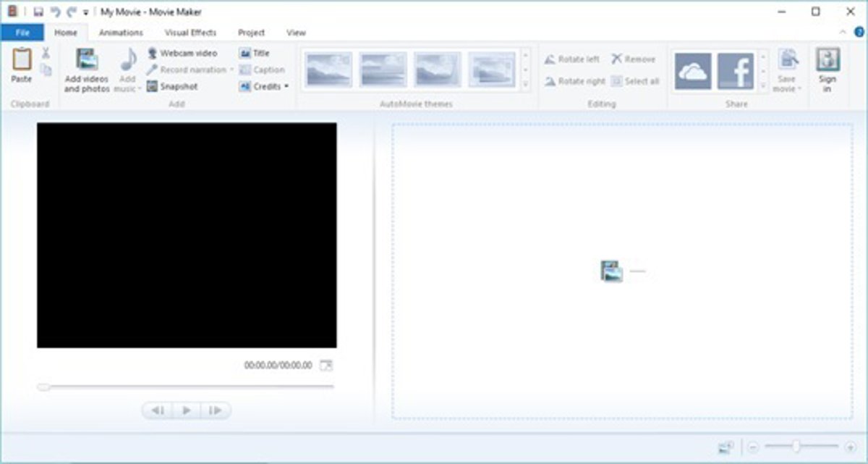
Task: Open the File menu
Action: (22, 33)
